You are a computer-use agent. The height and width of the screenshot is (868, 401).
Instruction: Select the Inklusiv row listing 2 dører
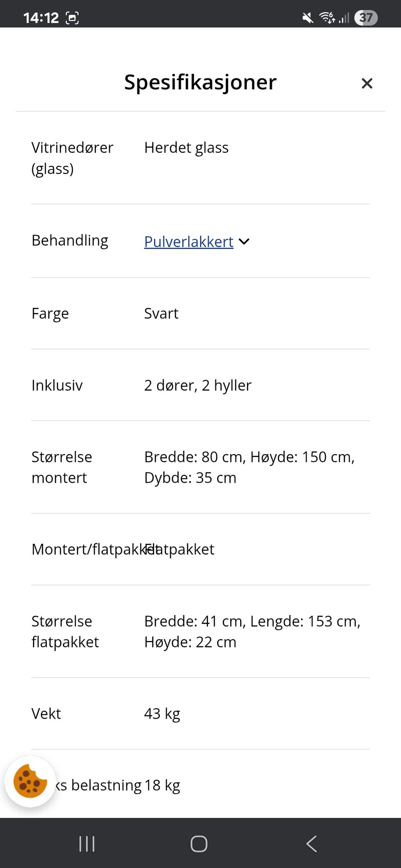click(198, 385)
